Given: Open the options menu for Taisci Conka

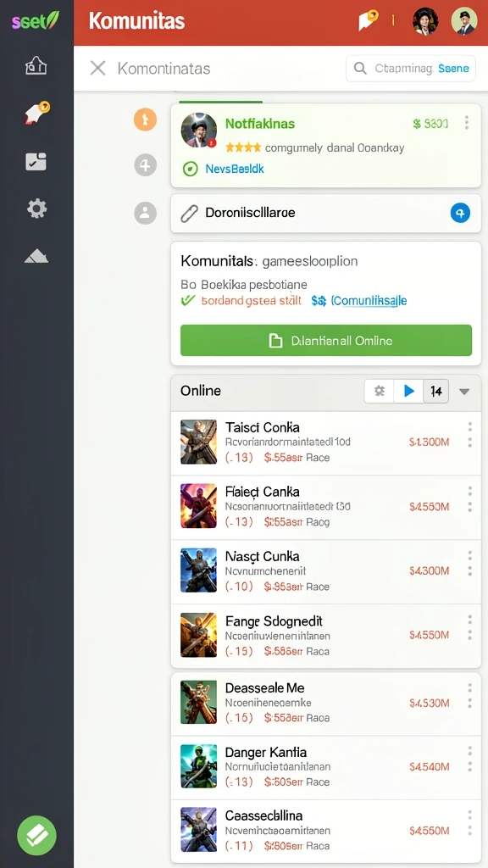Looking at the screenshot, I should (x=469, y=435).
